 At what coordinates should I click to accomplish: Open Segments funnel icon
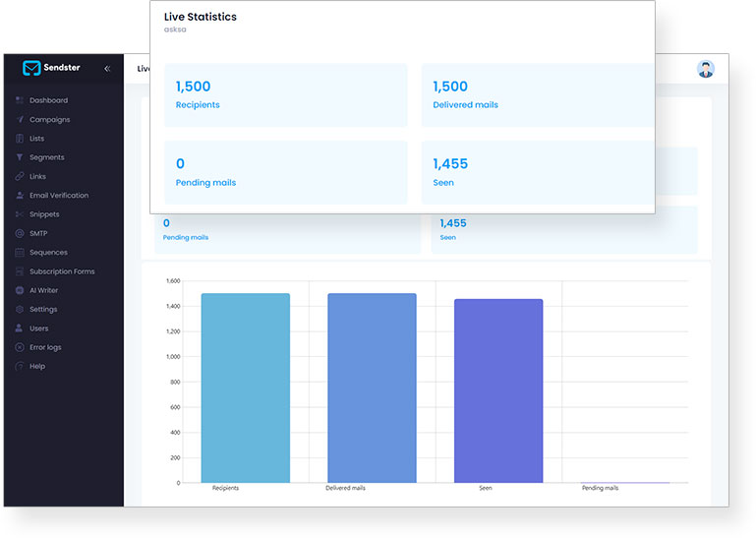(x=20, y=157)
